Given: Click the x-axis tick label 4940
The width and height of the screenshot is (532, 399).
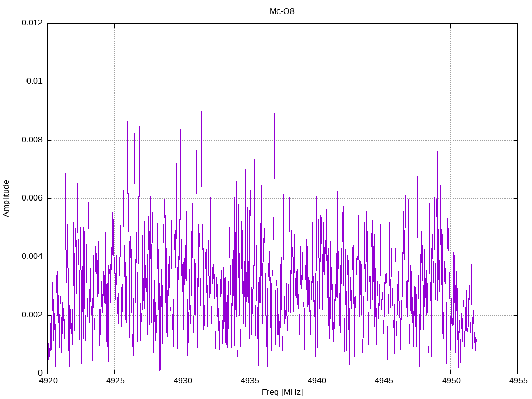Looking at the screenshot, I should (x=316, y=381).
